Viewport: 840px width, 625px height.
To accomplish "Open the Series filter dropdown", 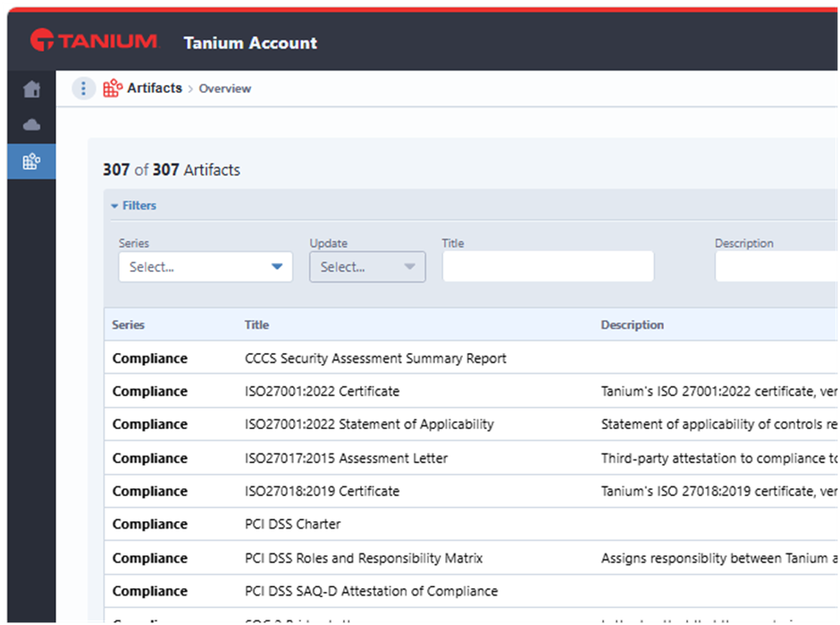I will tap(205, 266).
